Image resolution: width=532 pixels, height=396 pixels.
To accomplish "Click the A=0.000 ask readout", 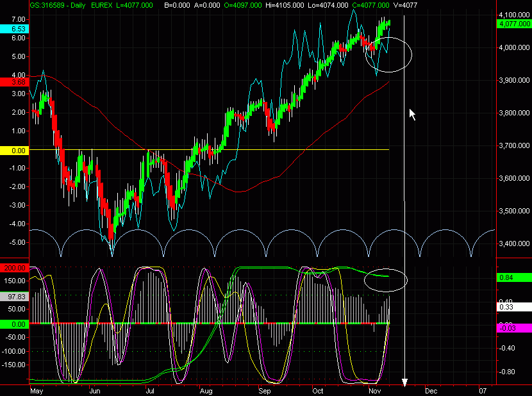I will tap(207, 5).
